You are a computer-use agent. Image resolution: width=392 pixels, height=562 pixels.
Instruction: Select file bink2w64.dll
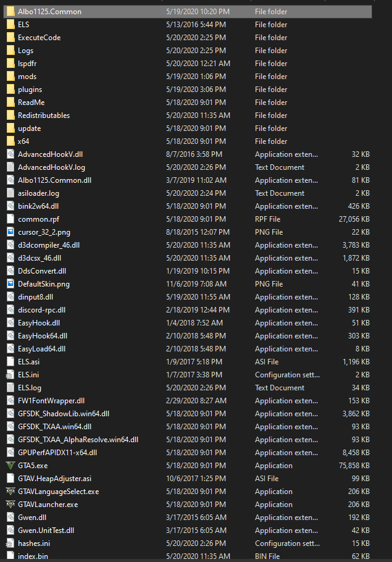pyautogui.click(x=38, y=206)
